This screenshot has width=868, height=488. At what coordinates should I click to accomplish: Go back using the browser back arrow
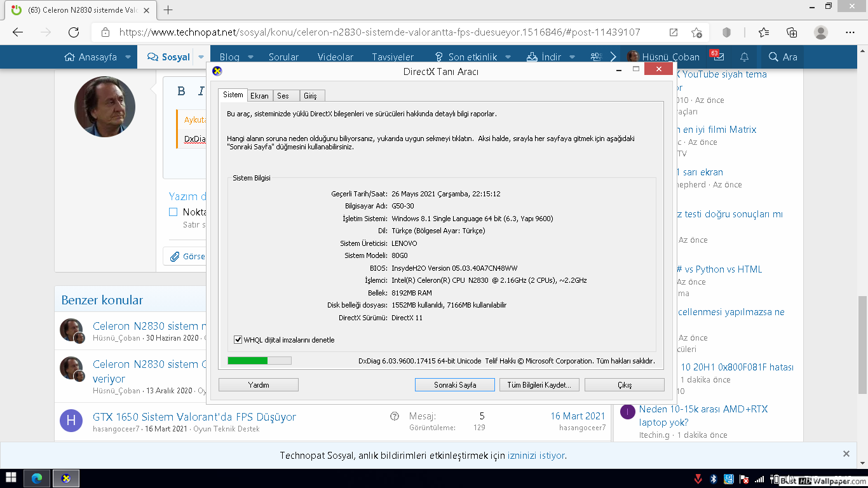coord(18,32)
